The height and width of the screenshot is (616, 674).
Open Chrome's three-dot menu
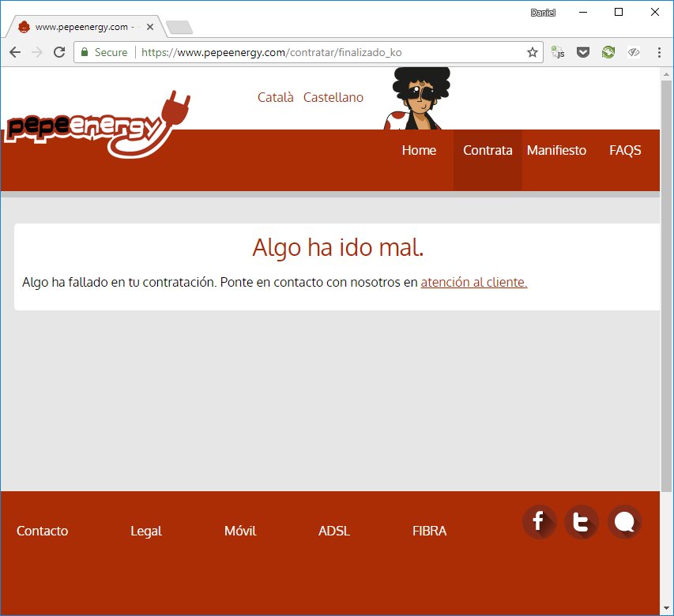point(658,51)
